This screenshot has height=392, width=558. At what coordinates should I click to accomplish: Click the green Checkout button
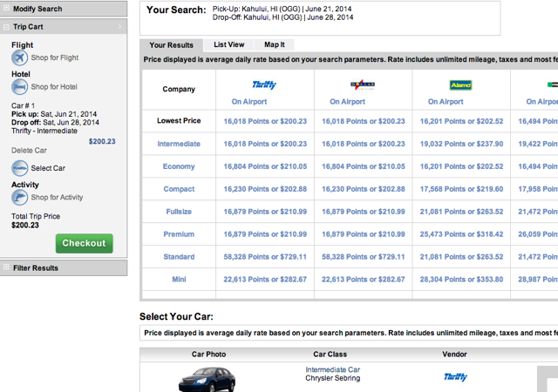(x=85, y=243)
